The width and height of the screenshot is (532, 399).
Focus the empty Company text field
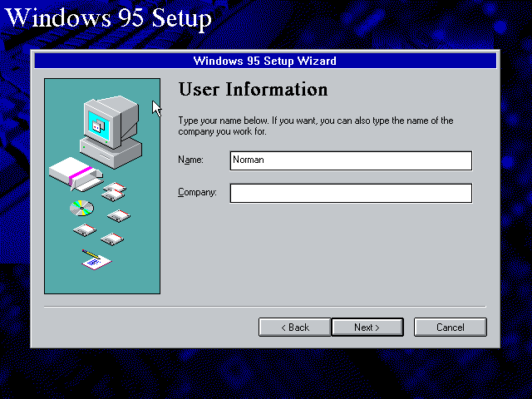click(351, 194)
